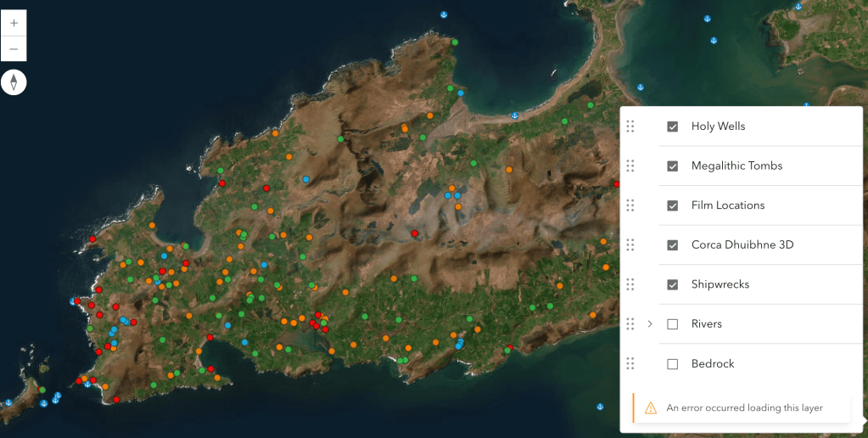Viewport: 868px width, 438px height.
Task: Click the error occurred loading layer message
Action: [744, 407]
